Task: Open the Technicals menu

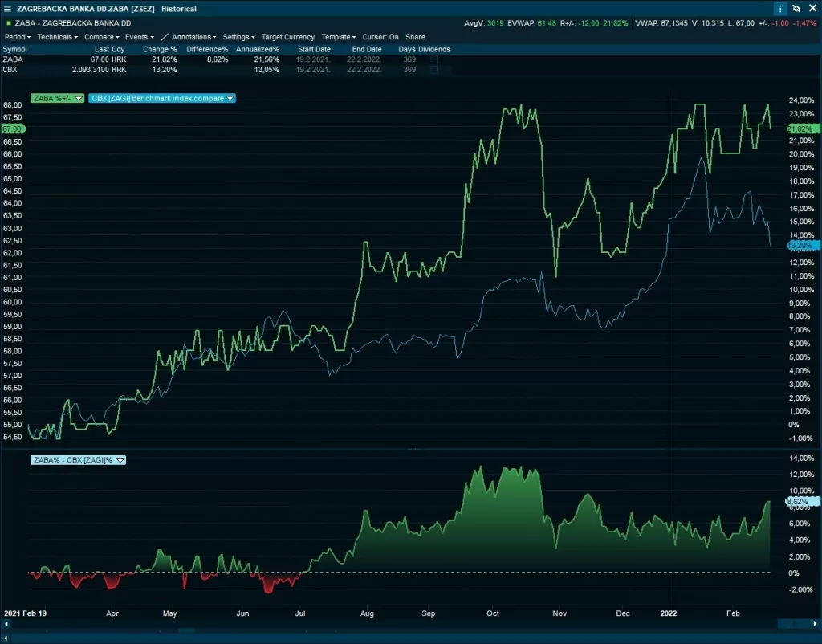Action: [x=58, y=37]
